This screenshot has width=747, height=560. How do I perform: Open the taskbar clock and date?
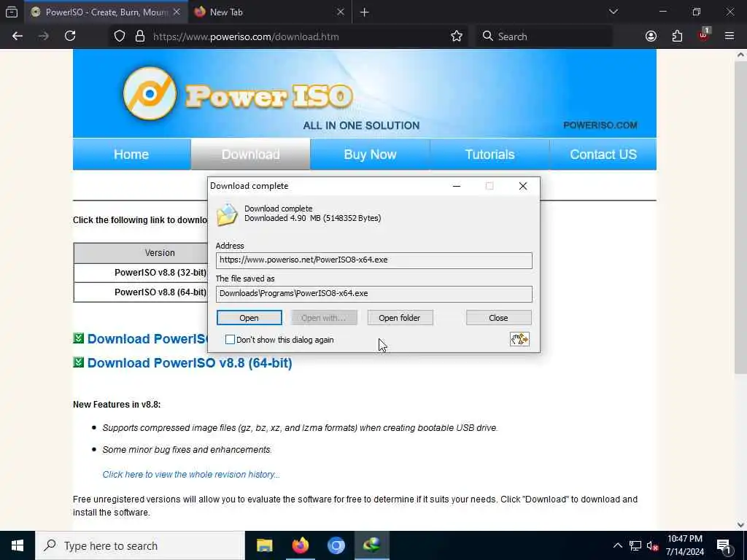click(685, 545)
